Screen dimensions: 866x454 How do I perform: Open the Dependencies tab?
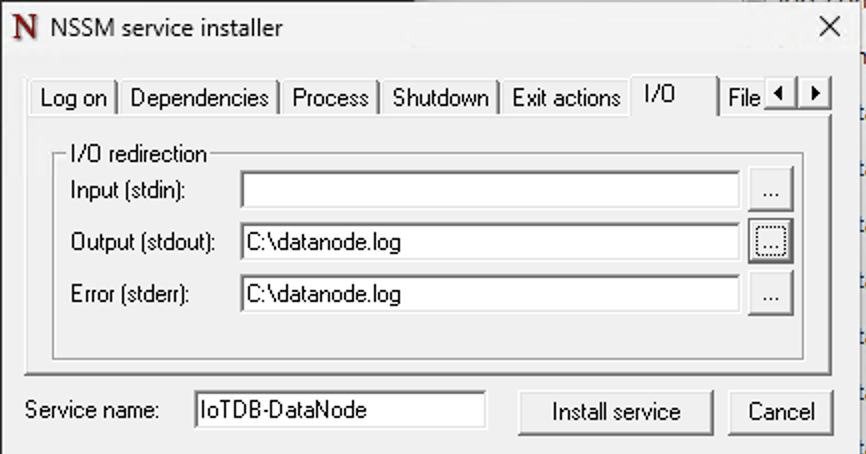[x=199, y=98]
